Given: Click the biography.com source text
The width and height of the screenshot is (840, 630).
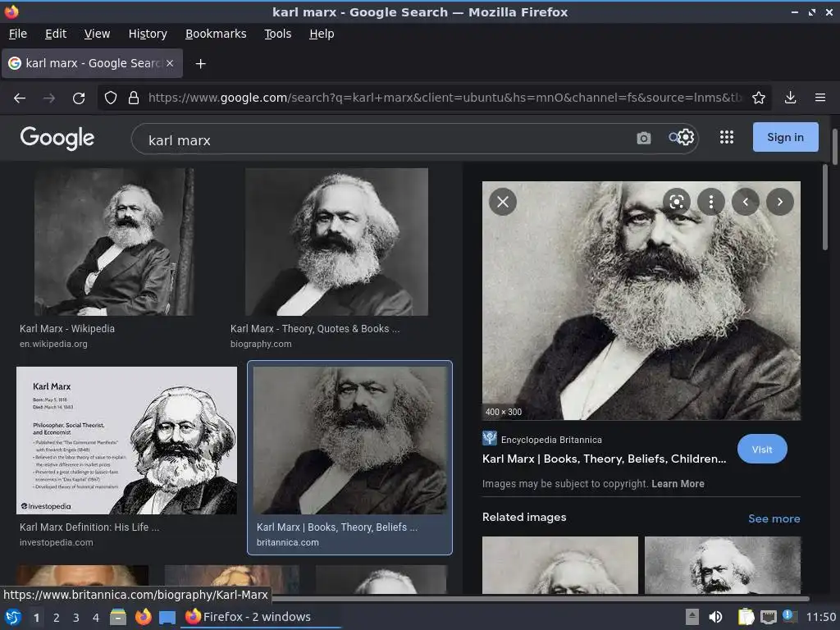Looking at the screenshot, I should click(x=261, y=344).
